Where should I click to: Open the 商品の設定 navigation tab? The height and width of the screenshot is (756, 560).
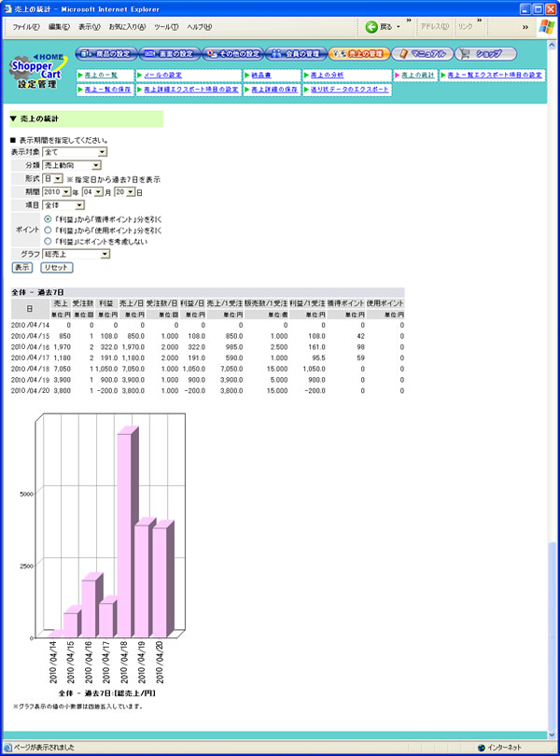(x=106, y=53)
